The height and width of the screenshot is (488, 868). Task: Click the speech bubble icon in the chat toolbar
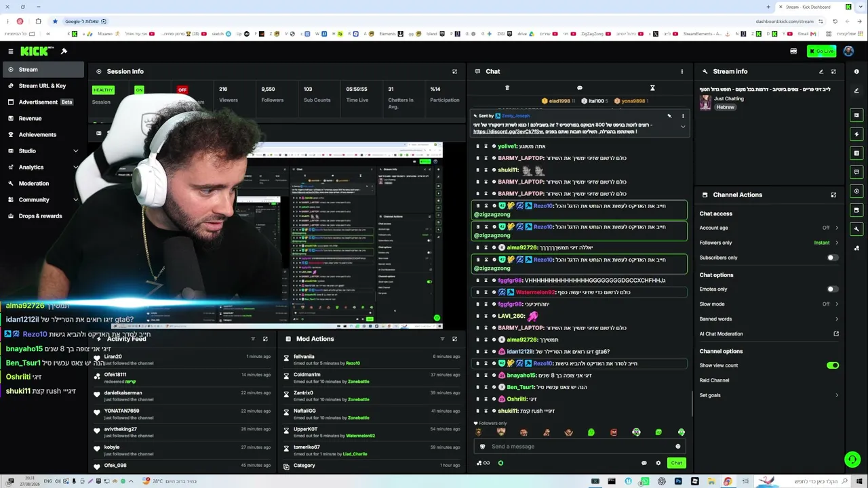point(579,88)
